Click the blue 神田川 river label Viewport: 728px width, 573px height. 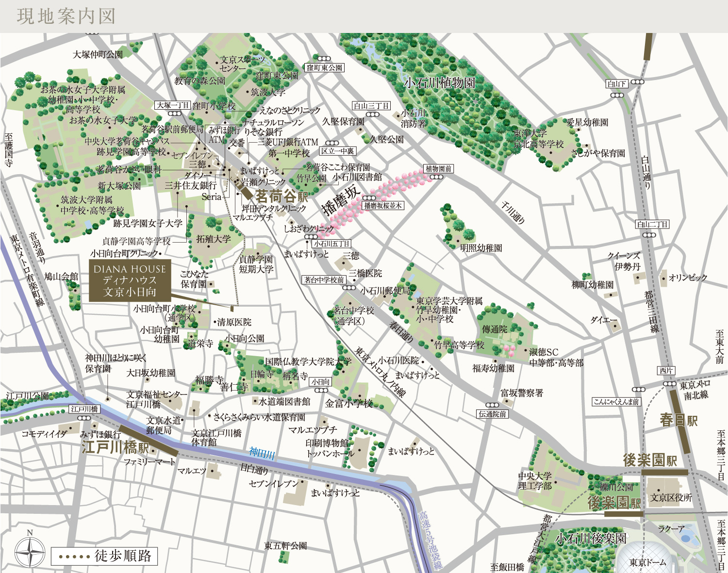coord(262,453)
